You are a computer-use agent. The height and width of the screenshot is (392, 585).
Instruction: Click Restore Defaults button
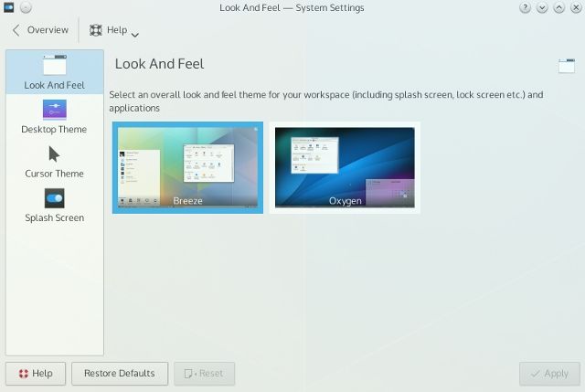click(120, 374)
